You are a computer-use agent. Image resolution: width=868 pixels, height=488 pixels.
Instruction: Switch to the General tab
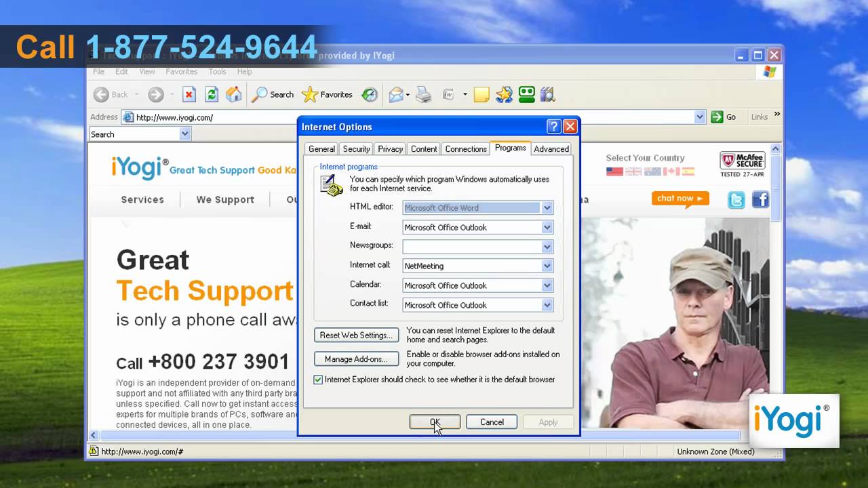point(321,149)
